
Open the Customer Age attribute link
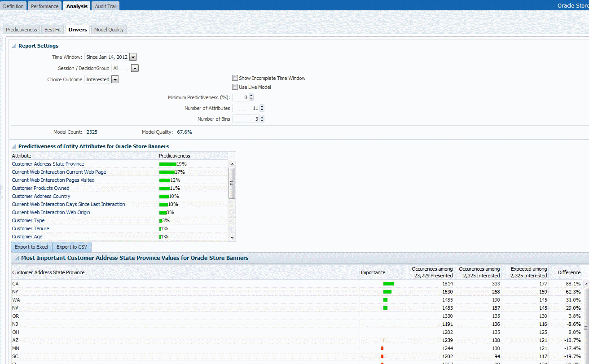[x=27, y=237]
